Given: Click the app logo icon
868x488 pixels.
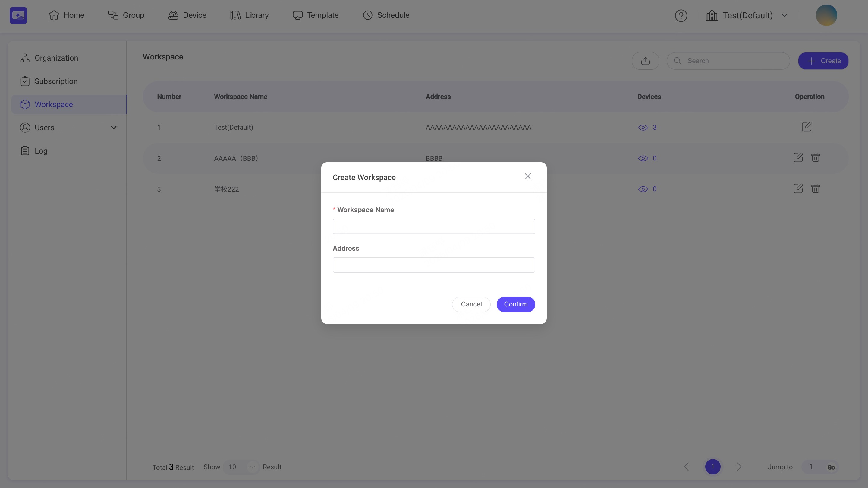Looking at the screenshot, I should (x=18, y=15).
